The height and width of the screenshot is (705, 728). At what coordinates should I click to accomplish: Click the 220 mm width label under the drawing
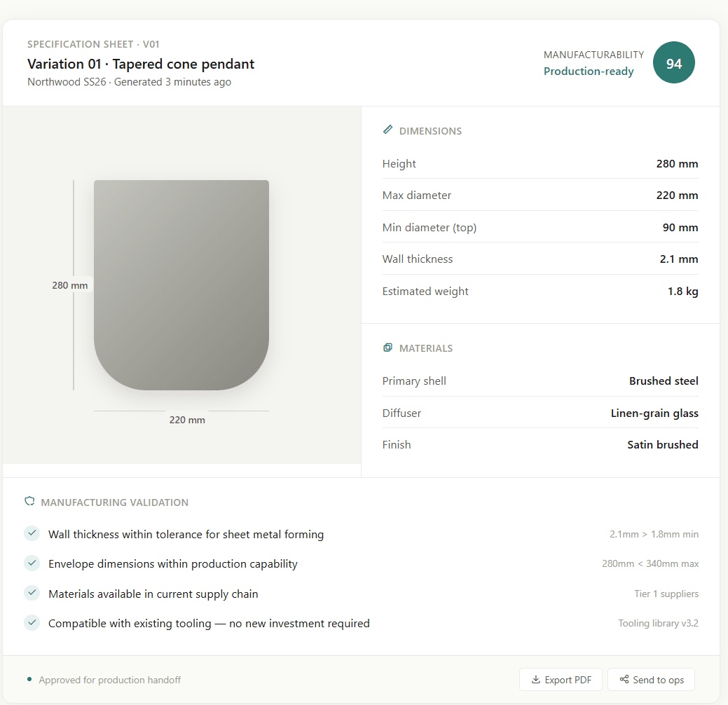coord(187,420)
